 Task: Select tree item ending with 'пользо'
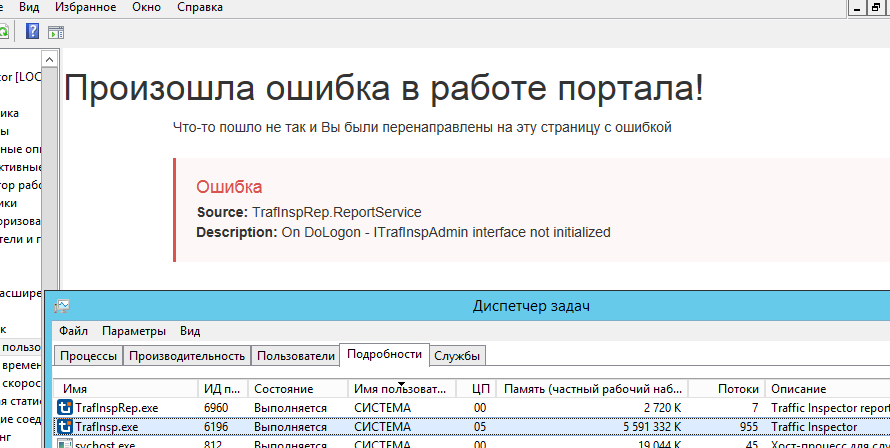[20, 347]
